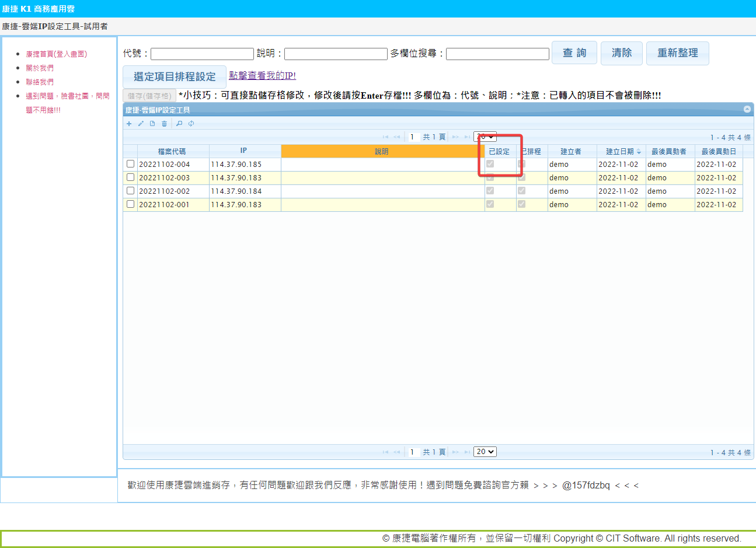Click the trash delete icon in grid toolbar

(x=164, y=124)
